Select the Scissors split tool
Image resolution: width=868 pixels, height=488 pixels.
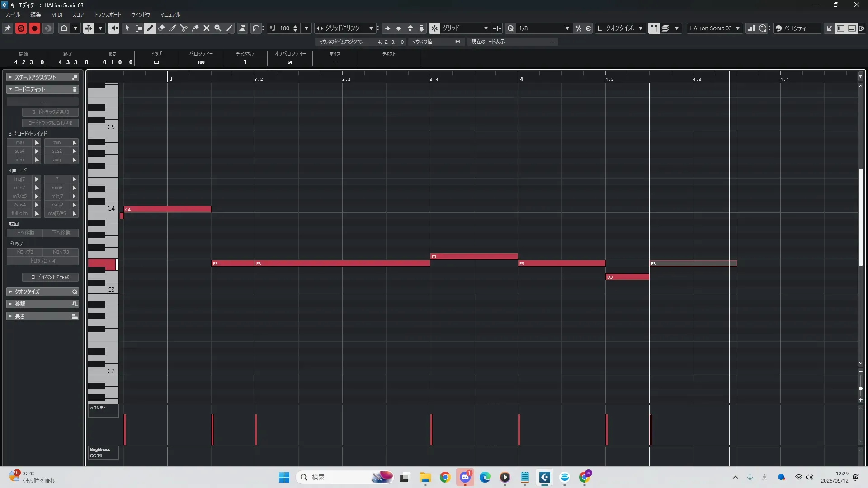(x=184, y=28)
